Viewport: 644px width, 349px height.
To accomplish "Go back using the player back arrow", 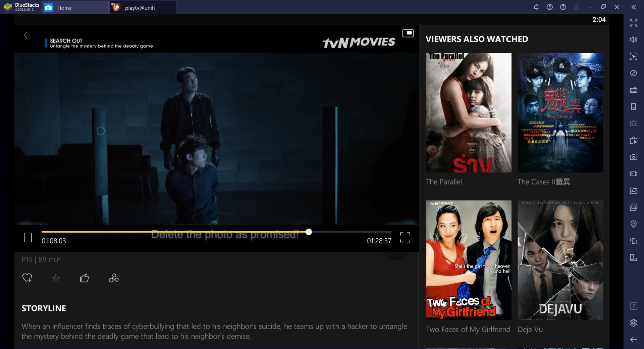I will click(26, 35).
